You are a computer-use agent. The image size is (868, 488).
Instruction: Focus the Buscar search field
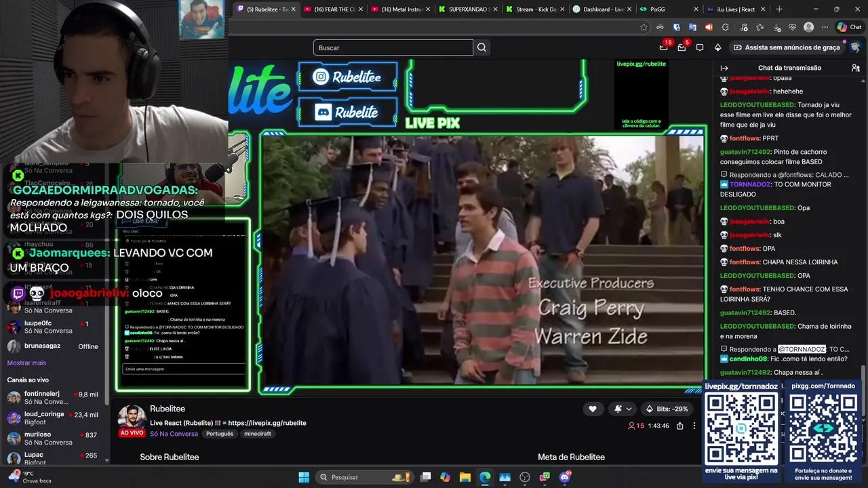(x=393, y=47)
